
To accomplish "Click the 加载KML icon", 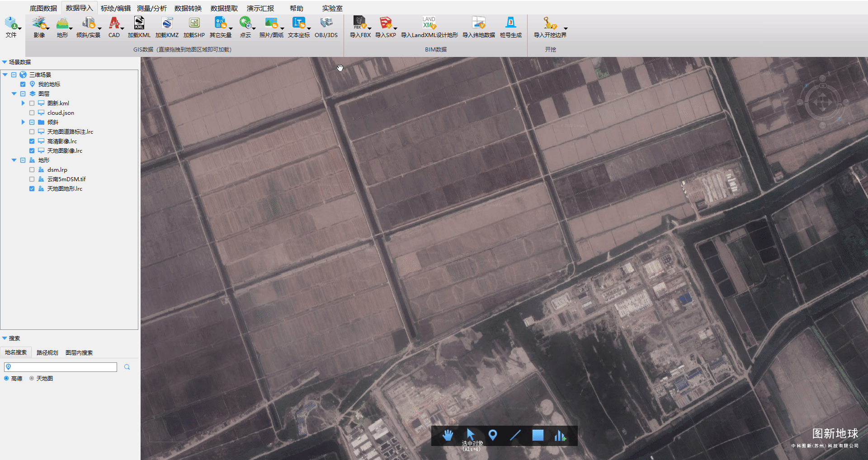I will click(139, 23).
